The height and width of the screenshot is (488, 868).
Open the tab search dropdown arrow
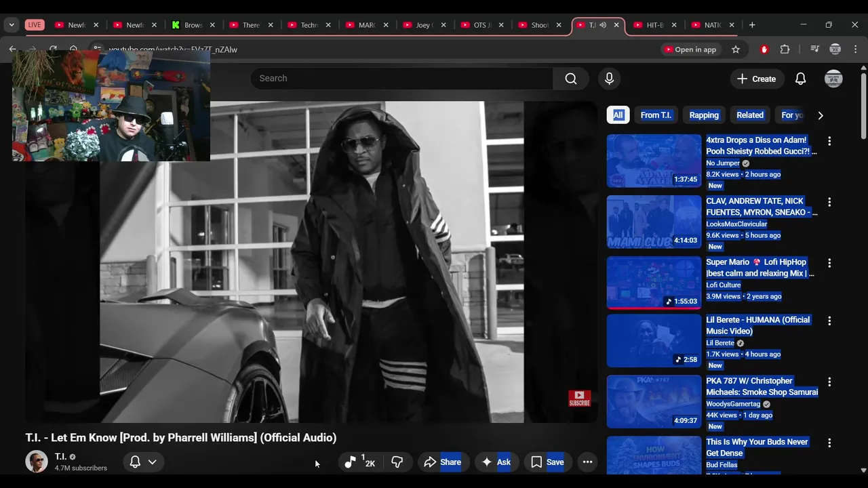(x=12, y=25)
